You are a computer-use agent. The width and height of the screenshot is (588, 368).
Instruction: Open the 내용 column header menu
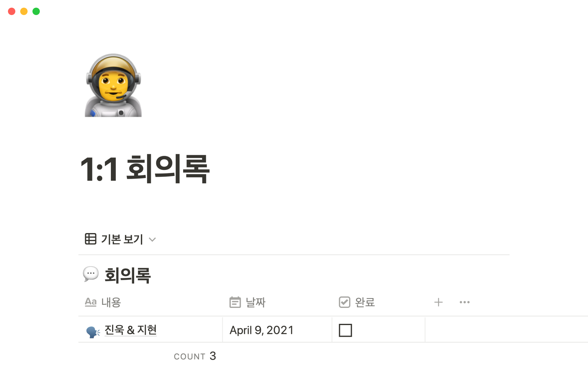[150, 302]
